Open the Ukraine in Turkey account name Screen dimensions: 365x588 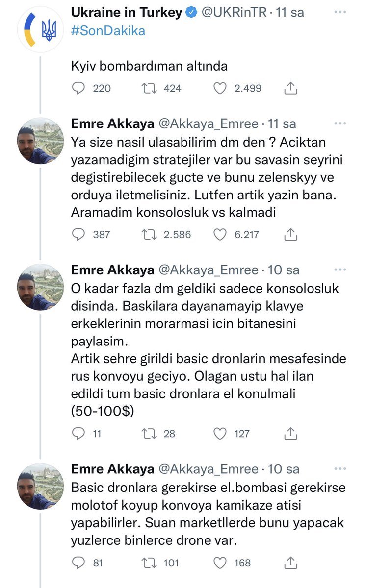point(127,13)
